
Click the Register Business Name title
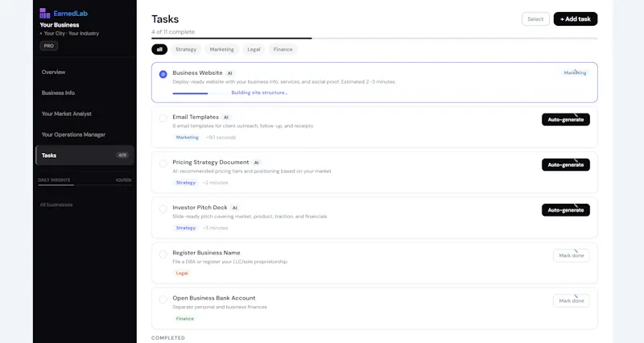pos(206,253)
